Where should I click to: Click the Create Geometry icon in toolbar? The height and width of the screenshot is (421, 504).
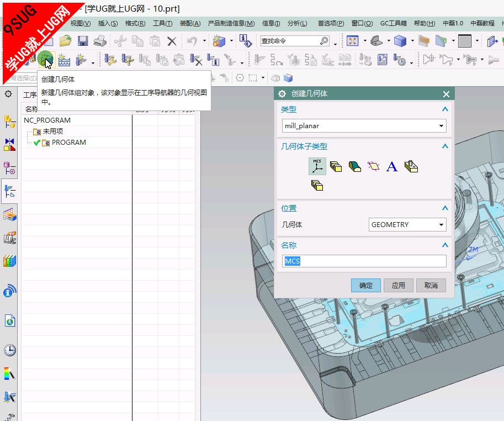click(x=46, y=60)
